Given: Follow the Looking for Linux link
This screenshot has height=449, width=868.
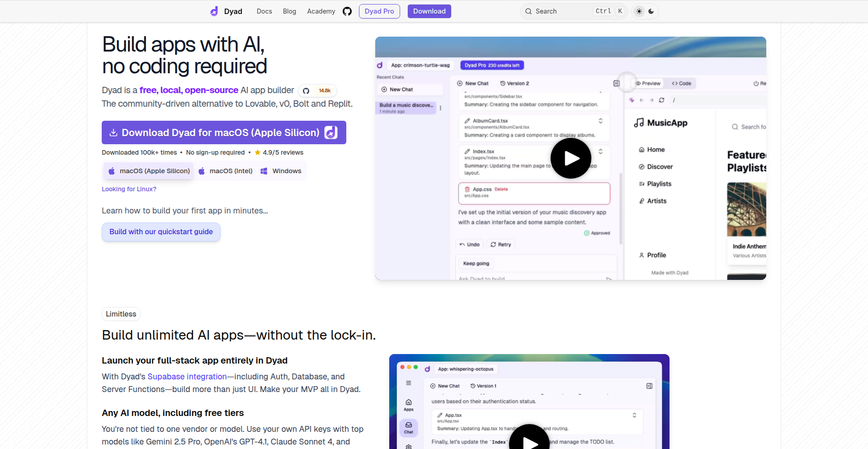Looking at the screenshot, I should [129, 189].
